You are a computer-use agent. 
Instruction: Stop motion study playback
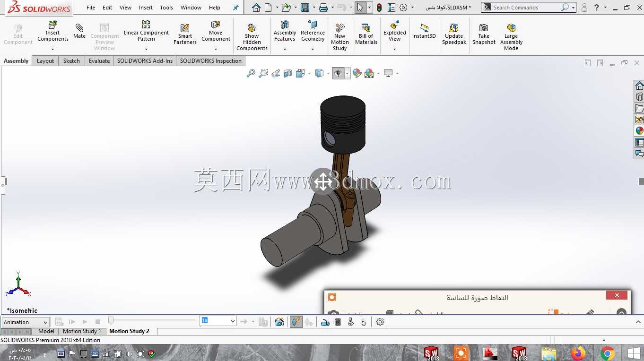point(97,322)
